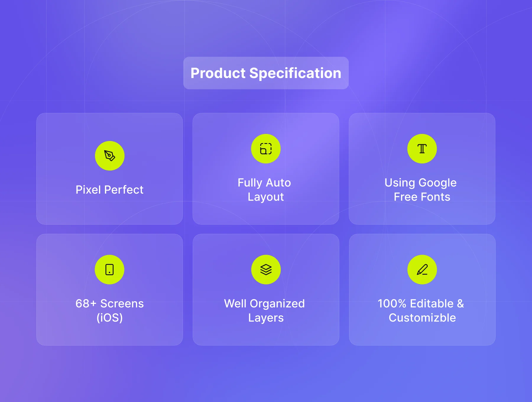532x402 pixels.
Task: Select the Product Specification title badge
Action: [266, 73]
